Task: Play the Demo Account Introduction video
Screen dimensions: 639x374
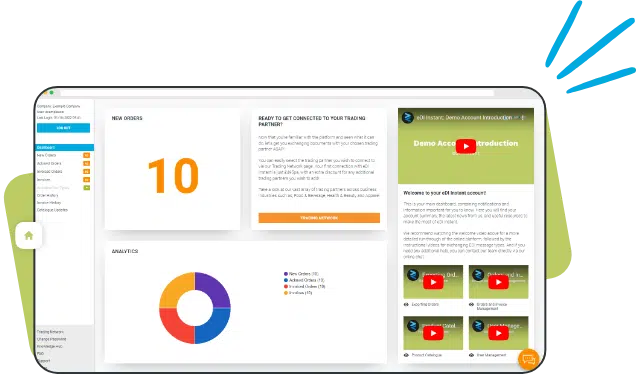Action: click(x=466, y=146)
